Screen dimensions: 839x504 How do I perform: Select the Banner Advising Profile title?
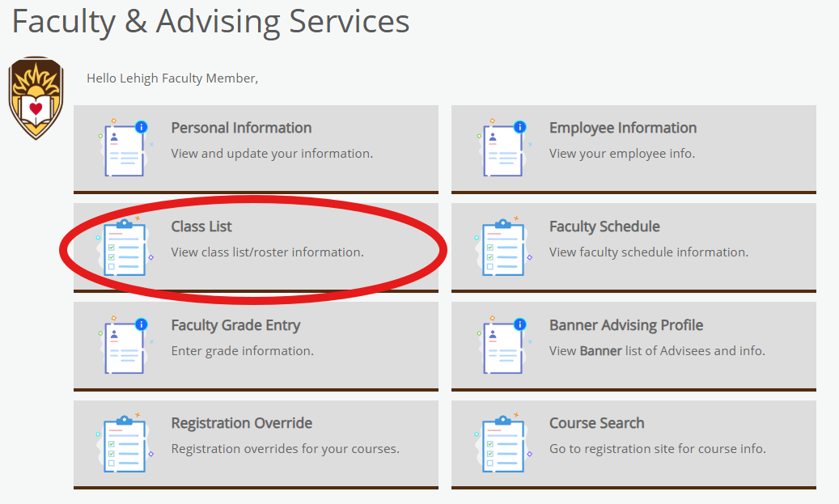coord(626,325)
